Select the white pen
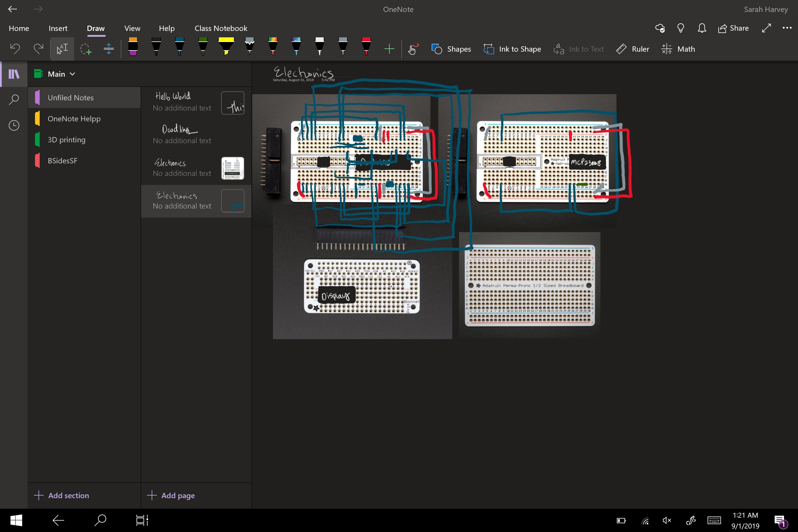The height and width of the screenshot is (532, 798). pyautogui.click(x=319, y=47)
